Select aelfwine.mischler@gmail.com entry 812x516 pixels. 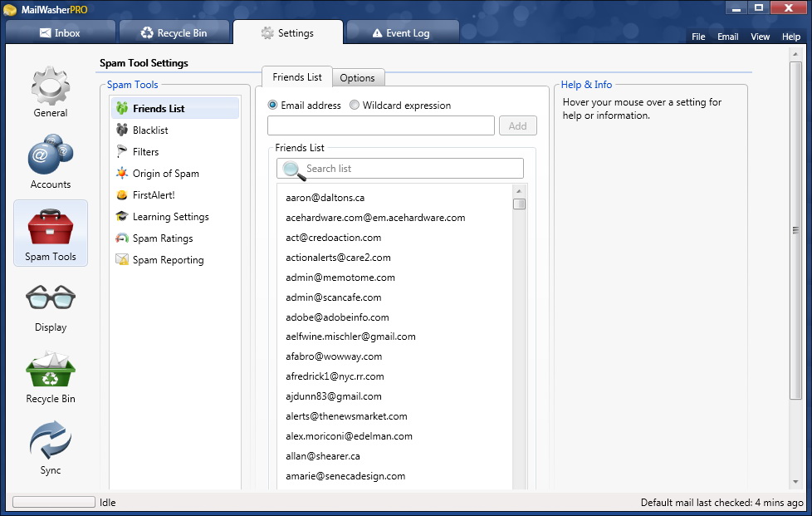350,337
